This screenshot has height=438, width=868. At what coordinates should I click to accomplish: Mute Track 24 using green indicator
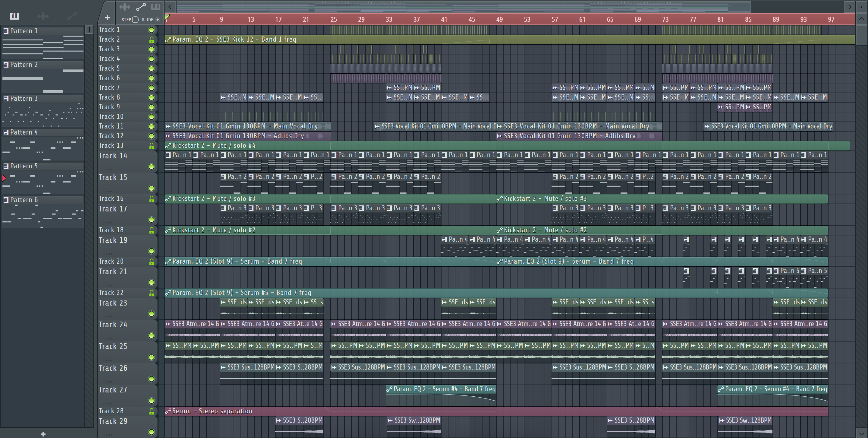pyautogui.click(x=151, y=335)
